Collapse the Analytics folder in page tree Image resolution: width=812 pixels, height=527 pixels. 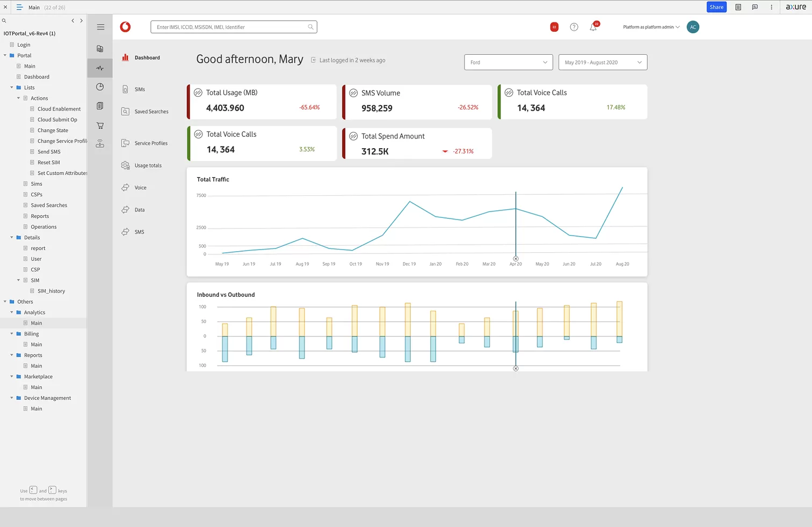(x=12, y=312)
